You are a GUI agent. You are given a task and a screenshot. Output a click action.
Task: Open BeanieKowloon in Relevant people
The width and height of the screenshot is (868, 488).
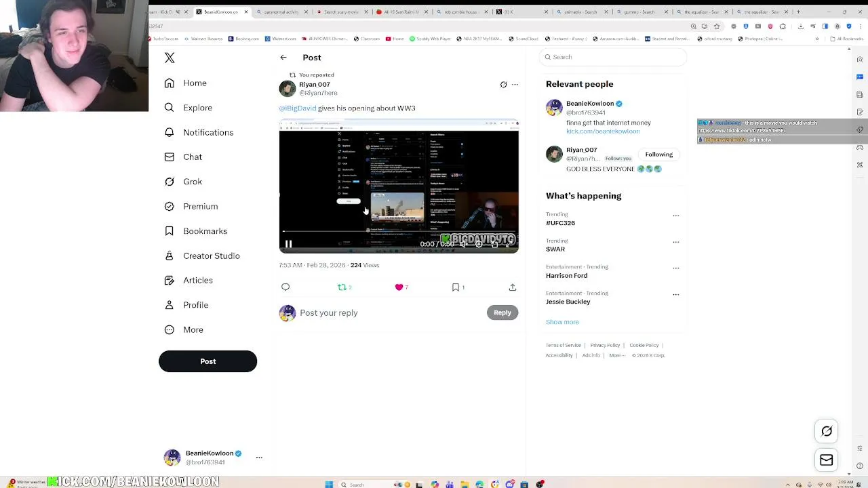[590, 104]
